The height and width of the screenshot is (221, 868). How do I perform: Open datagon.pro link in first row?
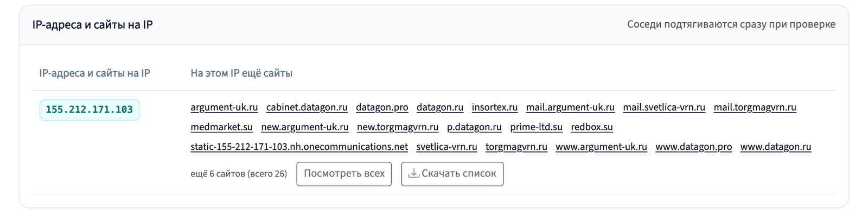pyautogui.click(x=382, y=108)
